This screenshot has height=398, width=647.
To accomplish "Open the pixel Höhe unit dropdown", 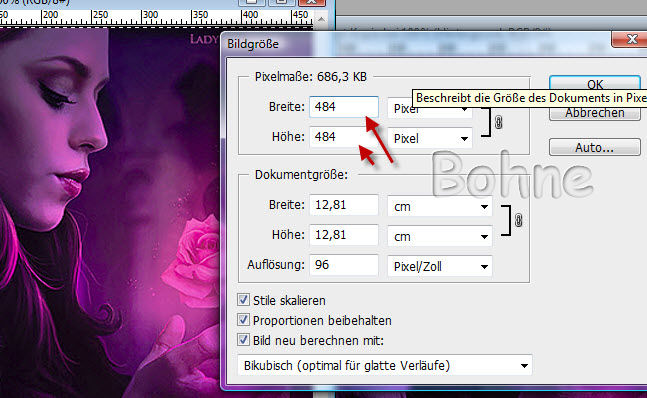I will 430,139.
